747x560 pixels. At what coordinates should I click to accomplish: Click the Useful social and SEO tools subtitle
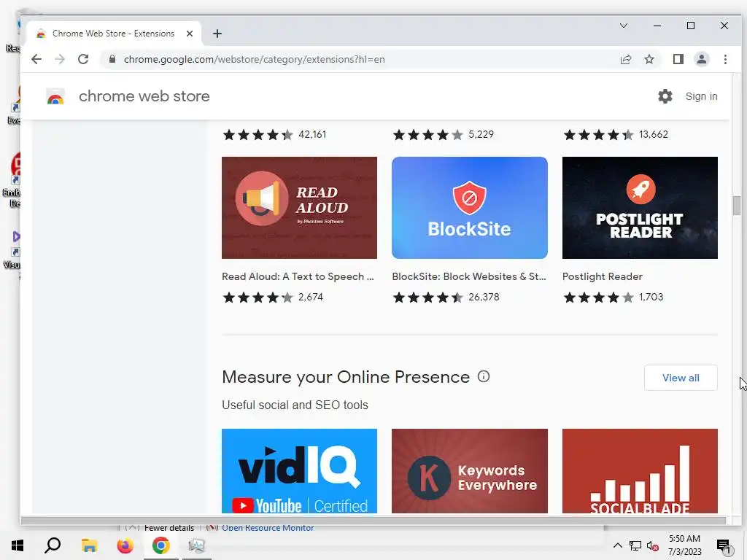pos(295,405)
